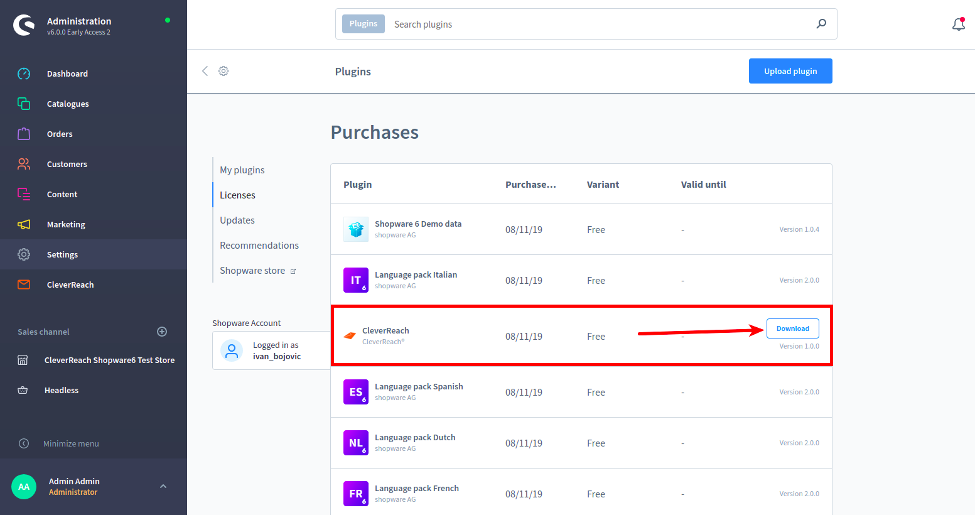Click the Settings gear in the sidebar

24,254
